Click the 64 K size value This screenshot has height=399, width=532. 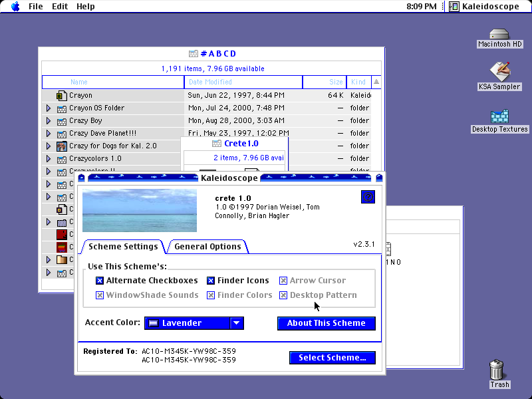(336, 95)
